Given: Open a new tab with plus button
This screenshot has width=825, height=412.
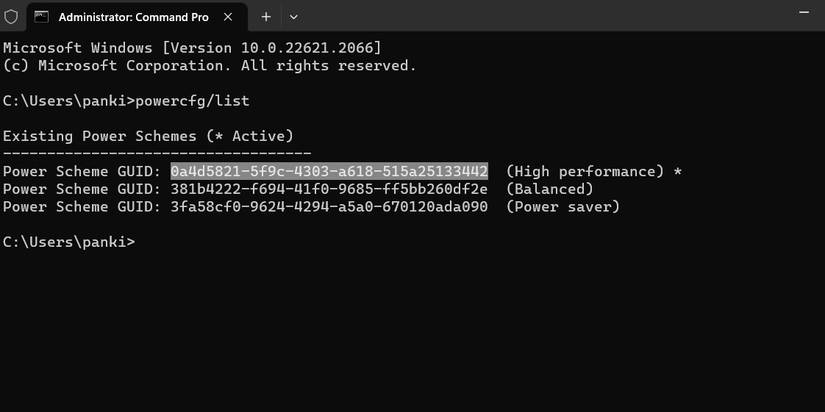Looking at the screenshot, I should [266, 17].
